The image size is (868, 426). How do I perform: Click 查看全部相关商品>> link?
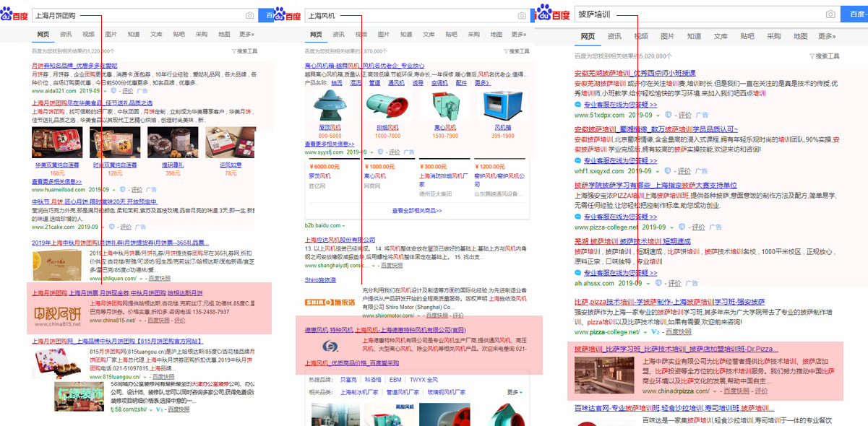[416, 211]
